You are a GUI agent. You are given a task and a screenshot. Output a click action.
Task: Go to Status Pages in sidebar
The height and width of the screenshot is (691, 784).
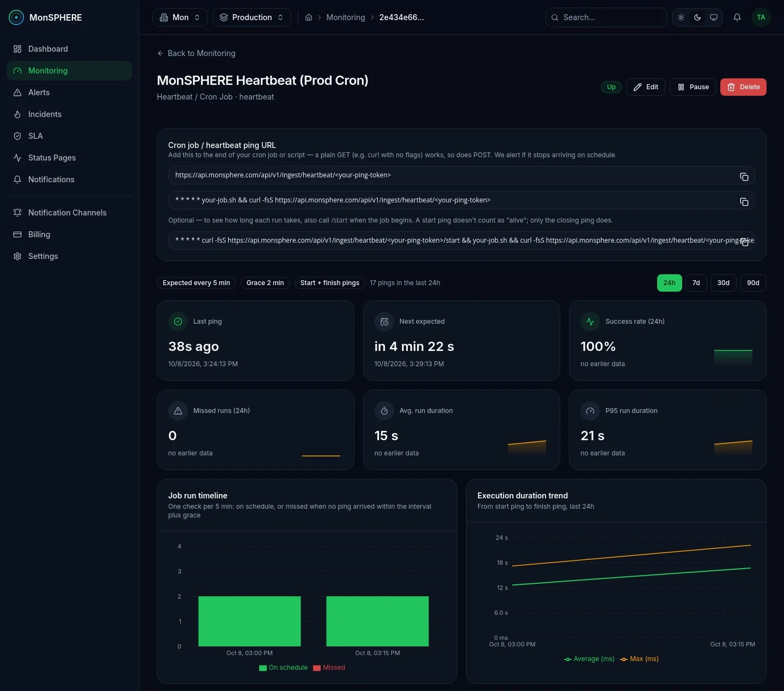coord(70,158)
